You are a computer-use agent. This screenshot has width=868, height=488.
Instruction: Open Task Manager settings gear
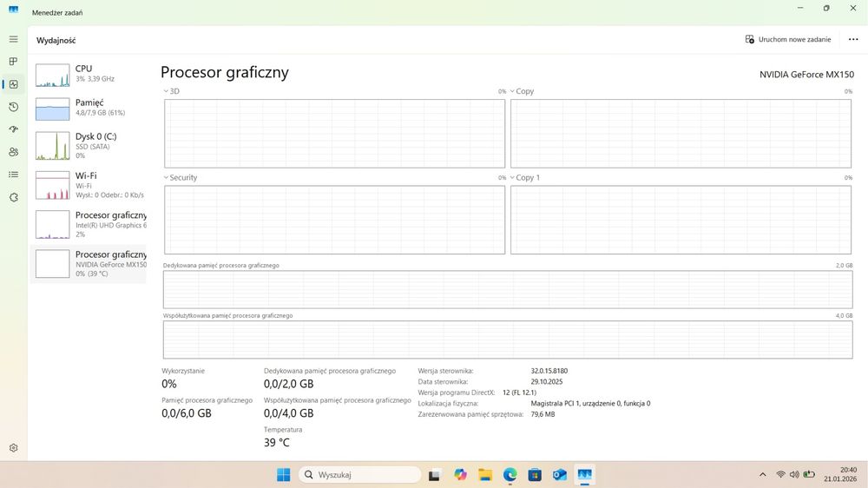(x=13, y=447)
